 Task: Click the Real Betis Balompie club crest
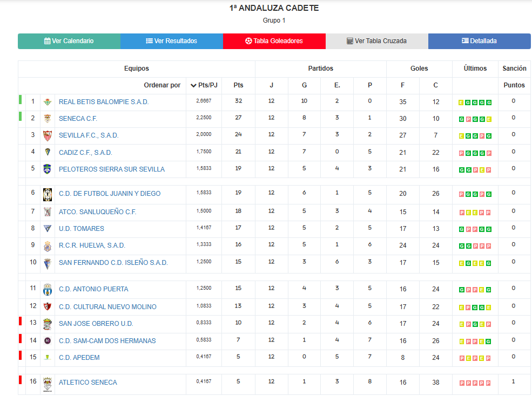click(48, 102)
